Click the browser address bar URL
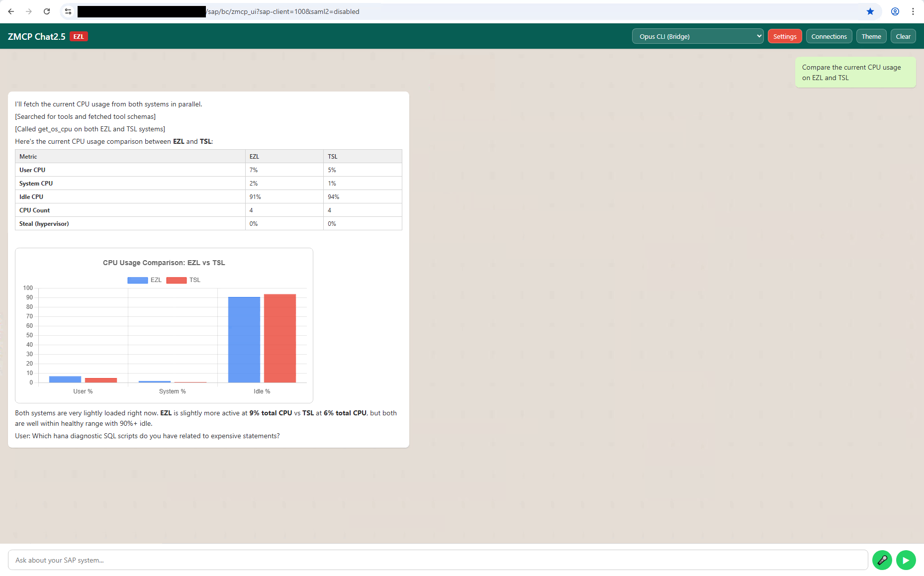This screenshot has height=576, width=924. pos(282,11)
